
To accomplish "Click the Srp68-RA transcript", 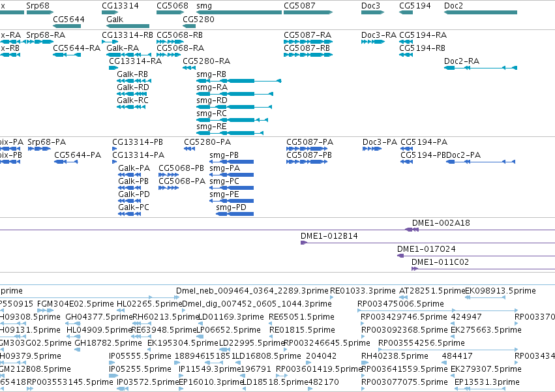I will (40, 42).
